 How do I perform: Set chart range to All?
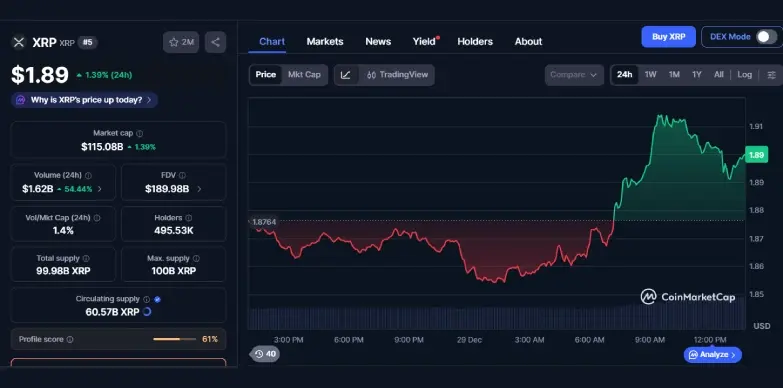point(719,75)
